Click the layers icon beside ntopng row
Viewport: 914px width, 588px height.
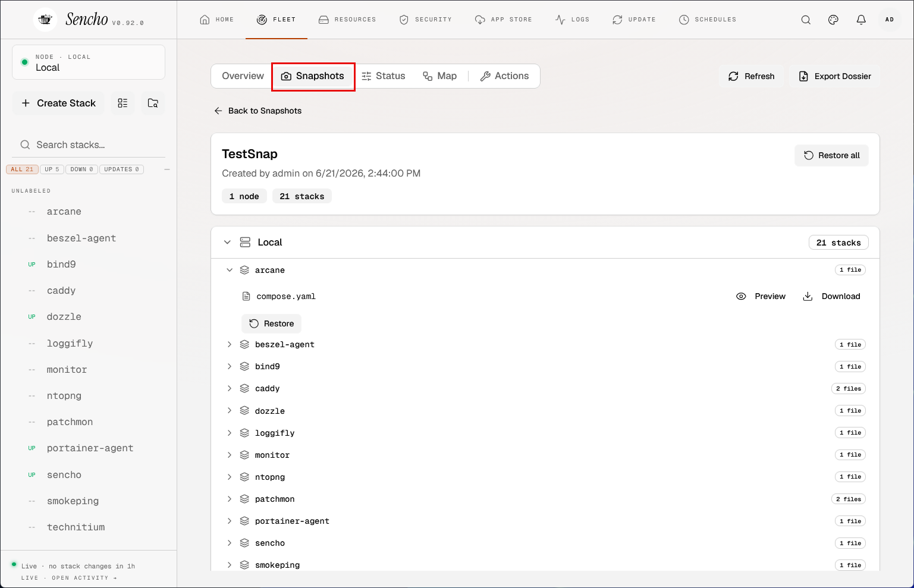click(244, 477)
